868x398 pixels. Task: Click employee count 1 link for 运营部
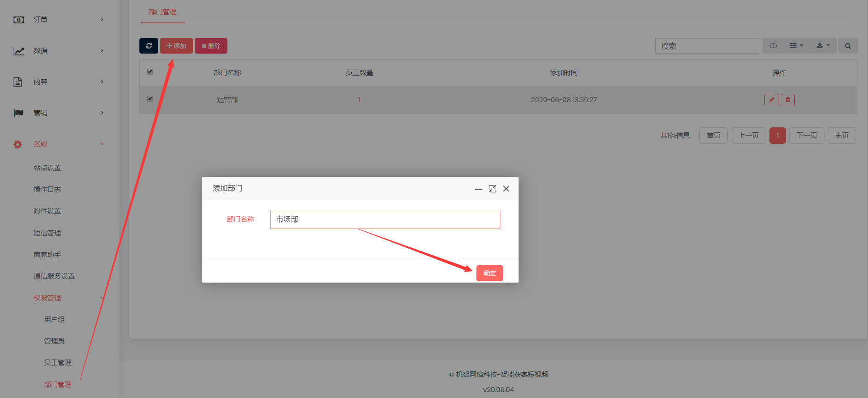[x=359, y=100]
